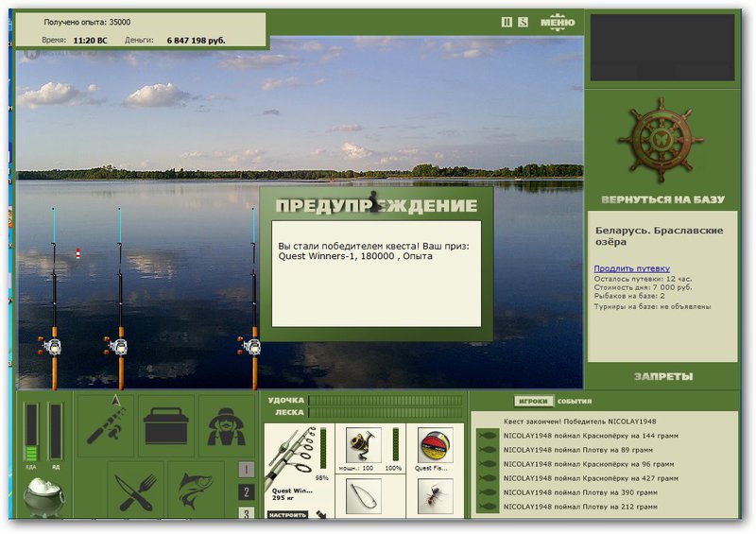Screen dimensions: 756x534
Task: Click the ЗАПРЕТЫ button
Action: coord(663,376)
